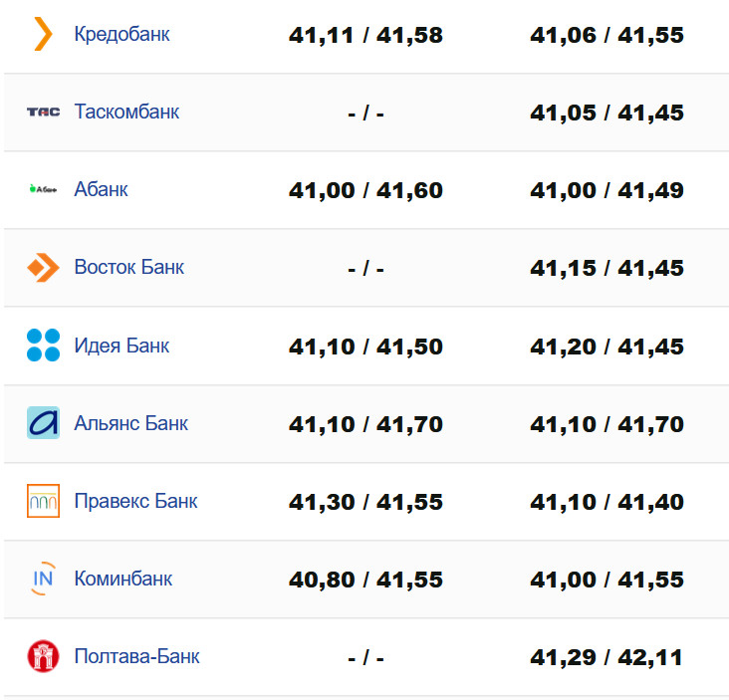Click the Альянс Банк logo icon
729x700 pixels.
pos(43,423)
